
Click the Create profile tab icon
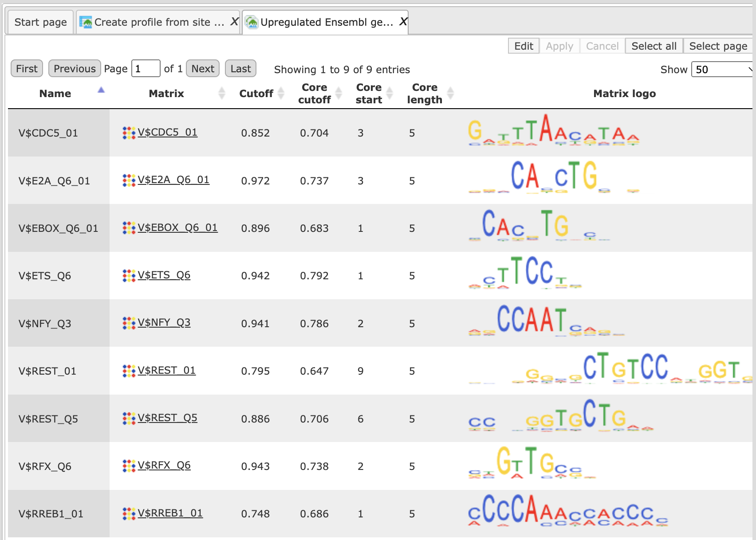[86, 22]
